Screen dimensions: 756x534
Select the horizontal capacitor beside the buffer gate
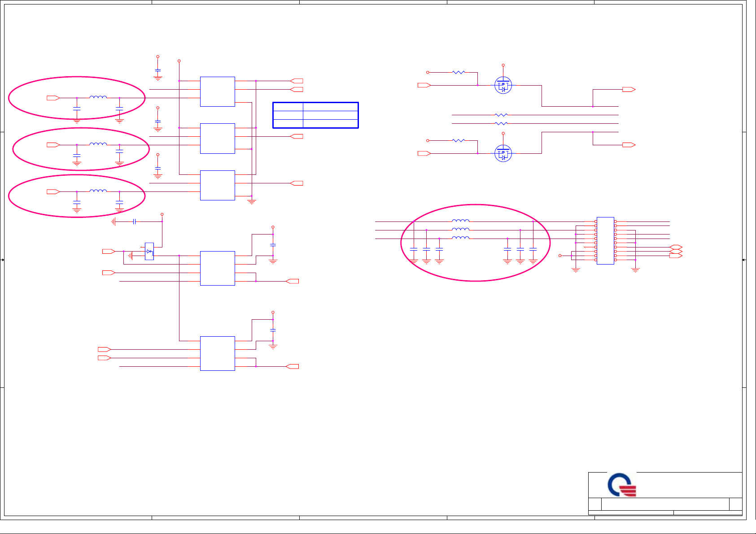click(x=134, y=221)
